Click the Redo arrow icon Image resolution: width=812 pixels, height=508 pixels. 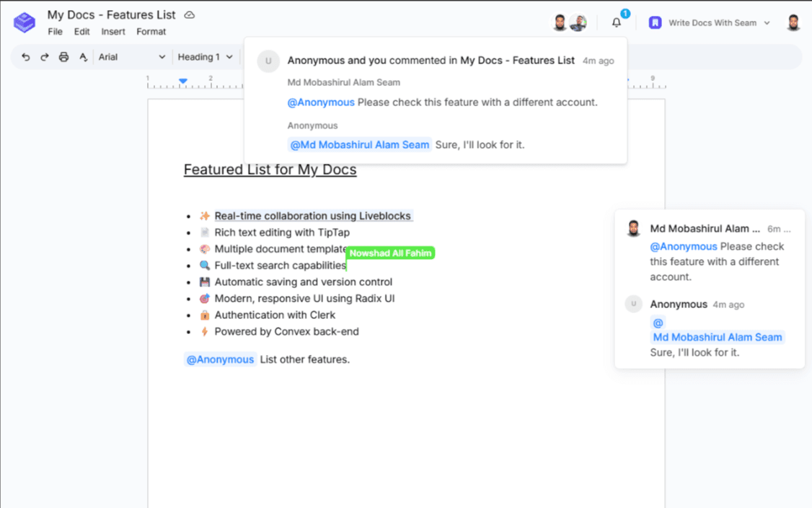(45, 57)
